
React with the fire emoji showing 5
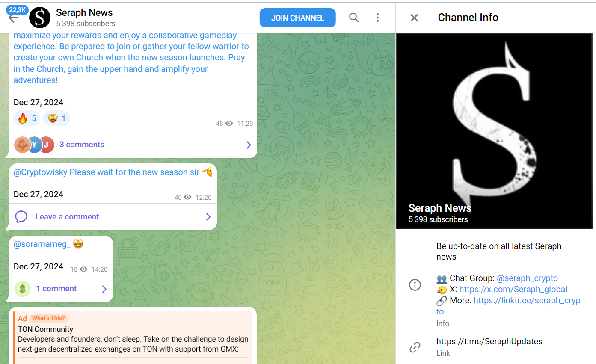click(x=27, y=118)
